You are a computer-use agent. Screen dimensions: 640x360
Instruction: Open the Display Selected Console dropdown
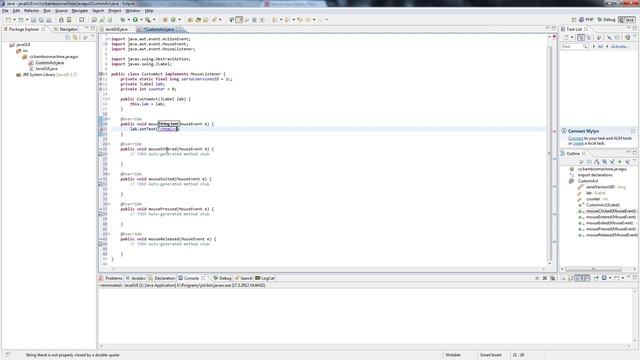pos(610,278)
